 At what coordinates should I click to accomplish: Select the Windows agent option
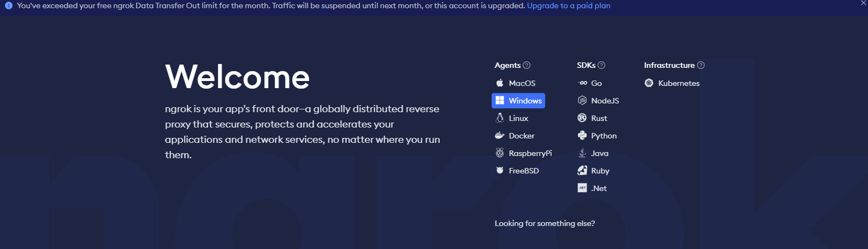(x=518, y=101)
